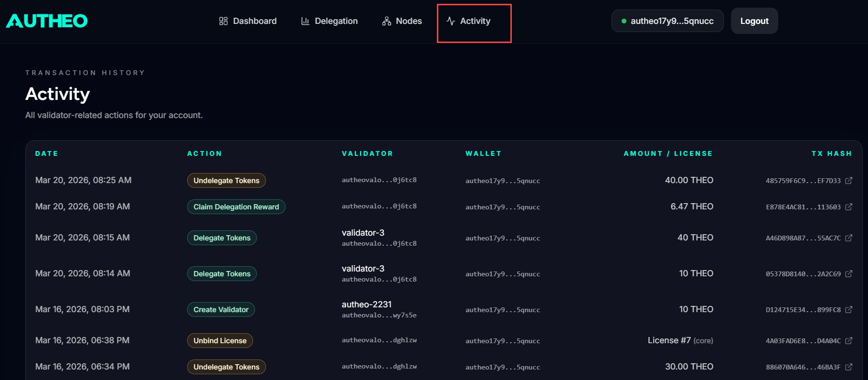The height and width of the screenshot is (380, 868).
Task: Click the Activity page heading
Action: tap(57, 94)
